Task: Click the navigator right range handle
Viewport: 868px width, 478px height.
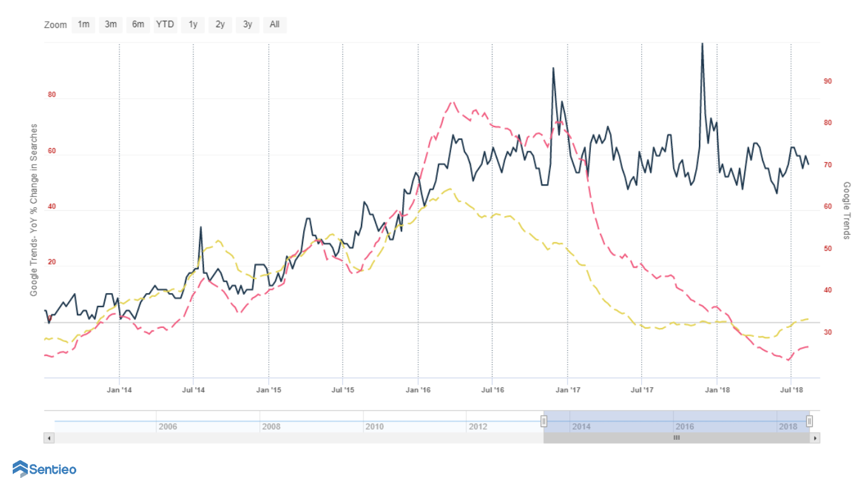Action: click(x=810, y=421)
